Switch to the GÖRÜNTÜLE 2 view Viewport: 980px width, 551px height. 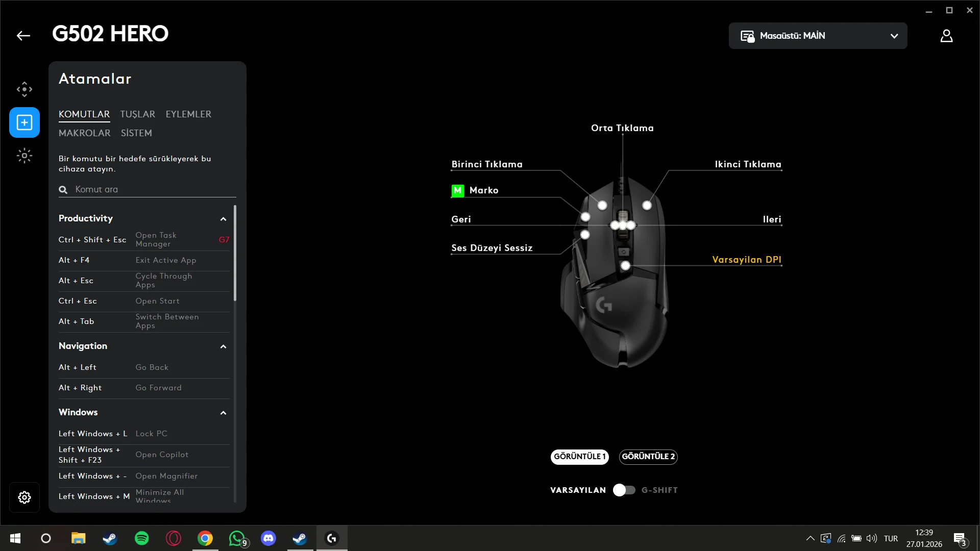coord(648,457)
